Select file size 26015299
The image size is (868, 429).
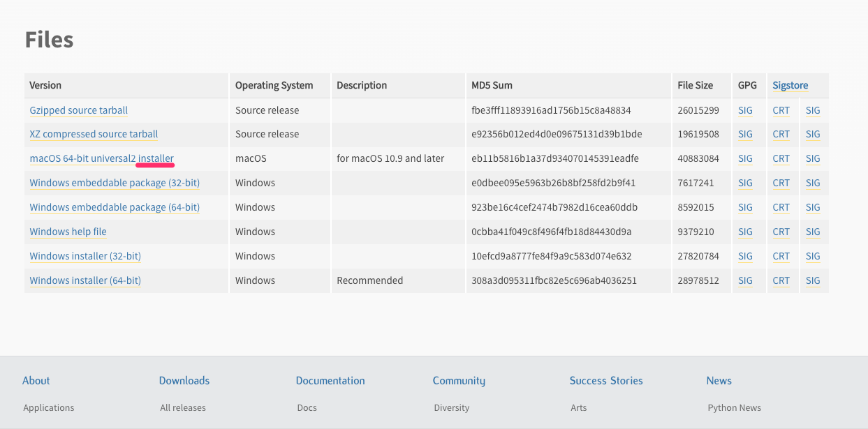coord(698,110)
